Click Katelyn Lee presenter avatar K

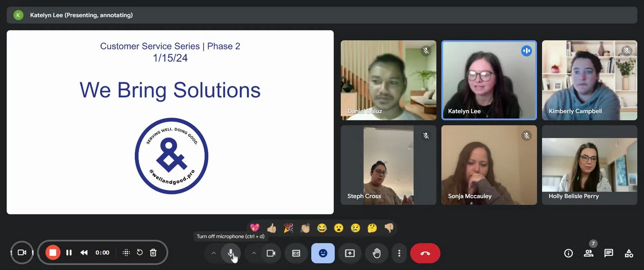tap(18, 15)
